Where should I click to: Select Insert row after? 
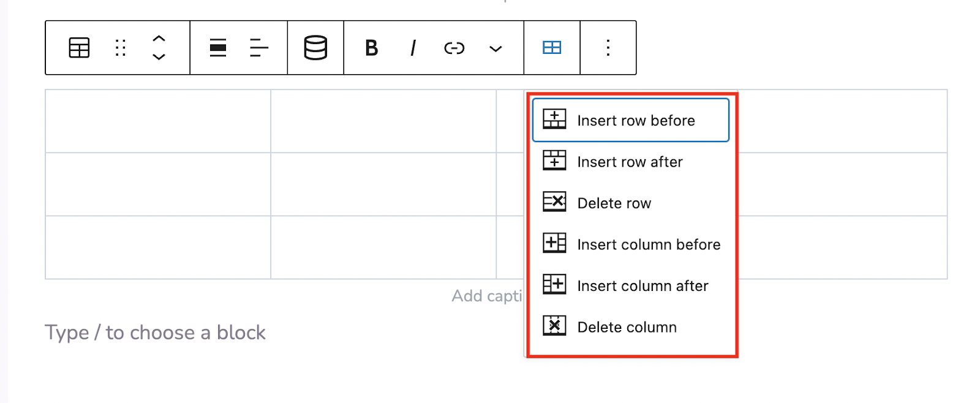pyautogui.click(x=630, y=162)
